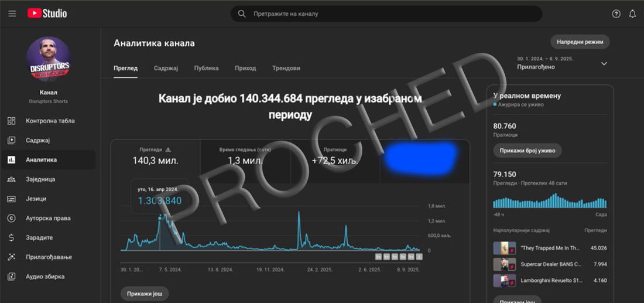Open the help question mark icon
The width and height of the screenshot is (644, 303).
616,13
